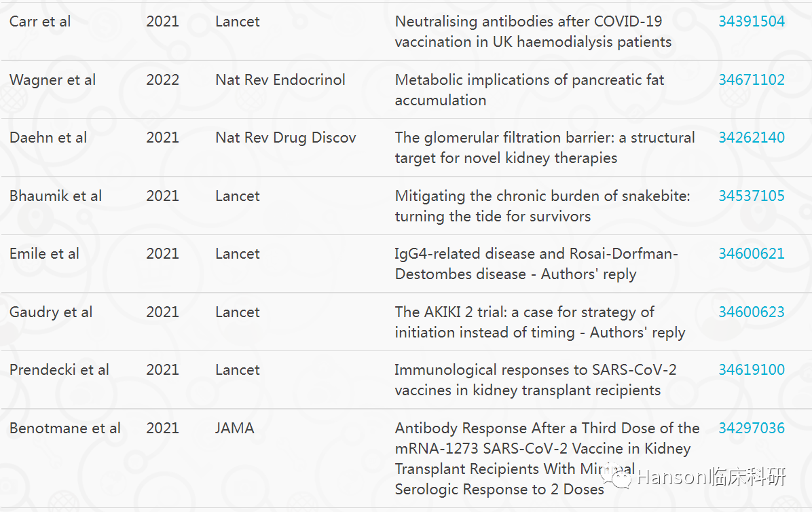
Task: Open PubMed link 34619100
Action: click(x=752, y=370)
